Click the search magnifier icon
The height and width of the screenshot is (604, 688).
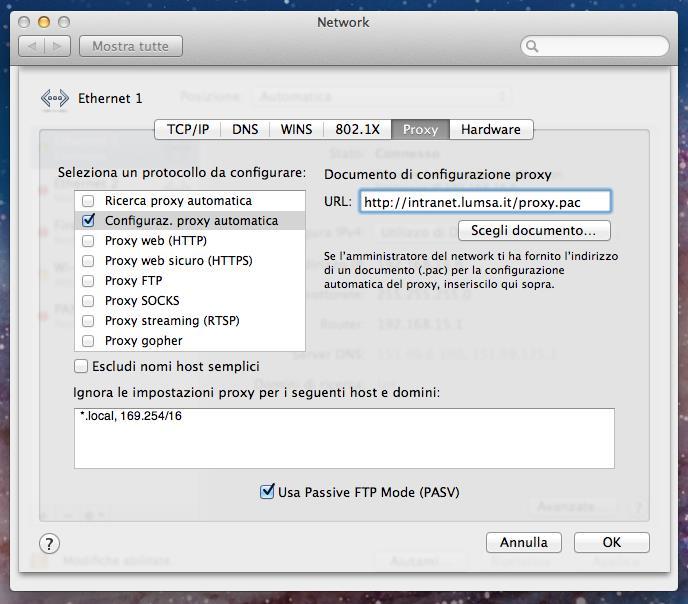tap(532, 46)
